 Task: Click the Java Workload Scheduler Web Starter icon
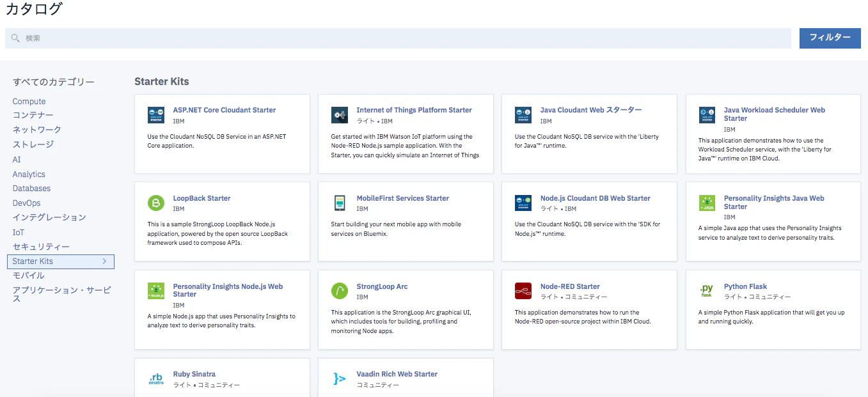(707, 115)
